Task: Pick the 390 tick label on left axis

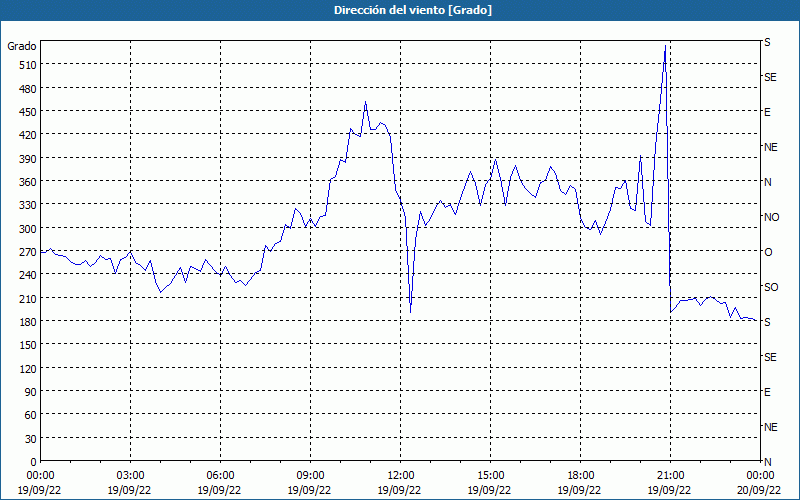Action: [28, 158]
